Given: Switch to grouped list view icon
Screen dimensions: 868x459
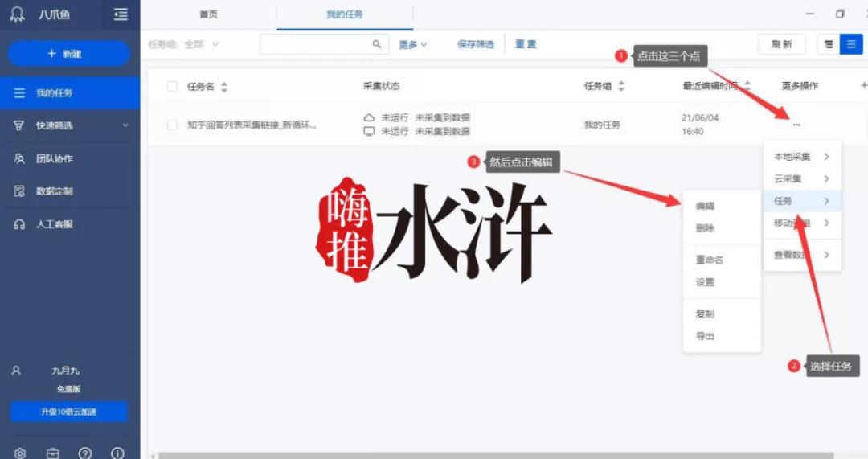Looking at the screenshot, I should click(829, 44).
